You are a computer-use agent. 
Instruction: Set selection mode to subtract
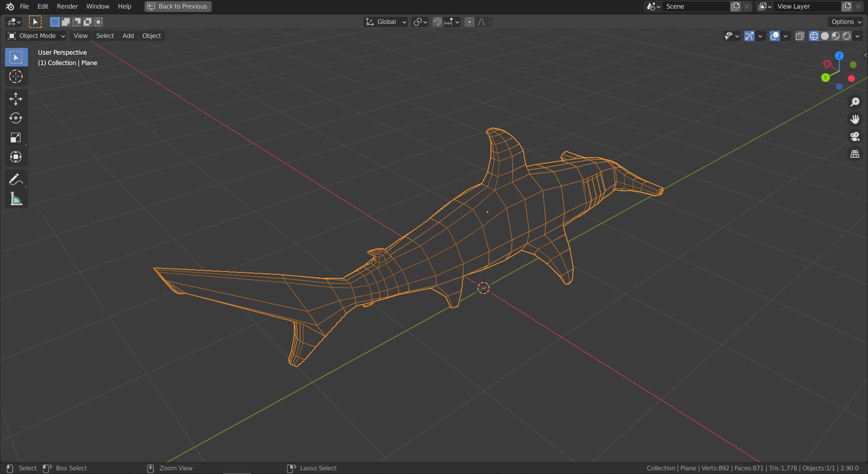pos(77,22)
